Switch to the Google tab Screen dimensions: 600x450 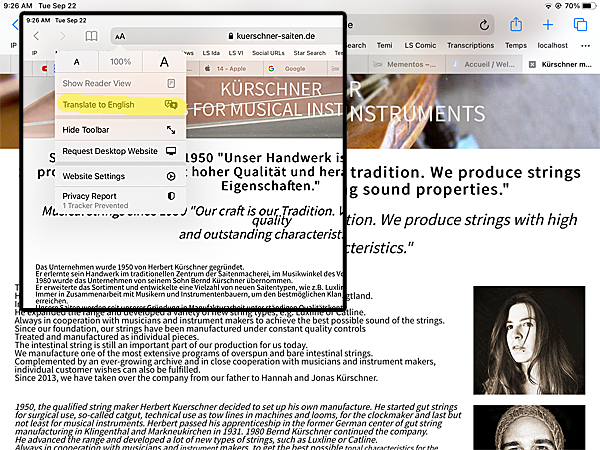tap(291, 69)
